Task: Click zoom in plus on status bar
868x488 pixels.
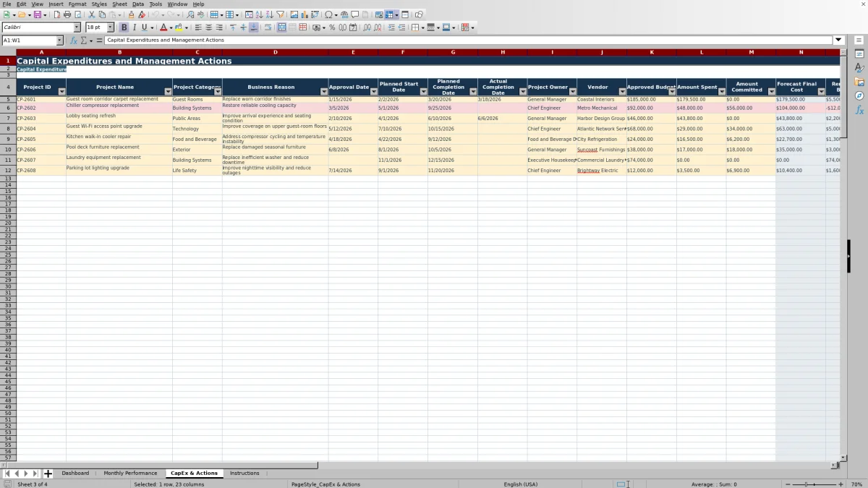Action: click(x=841, y=484)
